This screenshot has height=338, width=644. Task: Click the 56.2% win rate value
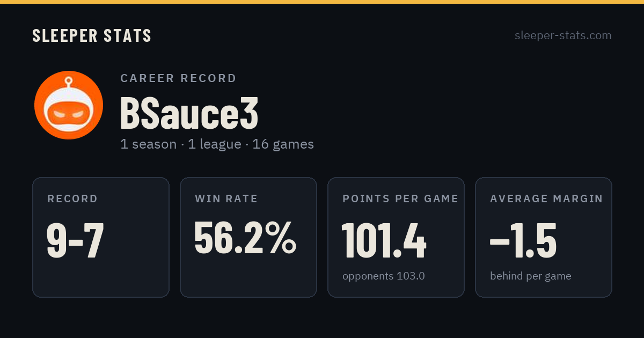point(245,238)
